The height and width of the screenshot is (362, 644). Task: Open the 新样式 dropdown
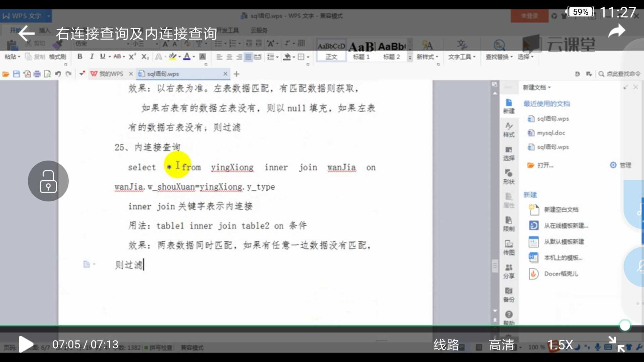(427, 57)
